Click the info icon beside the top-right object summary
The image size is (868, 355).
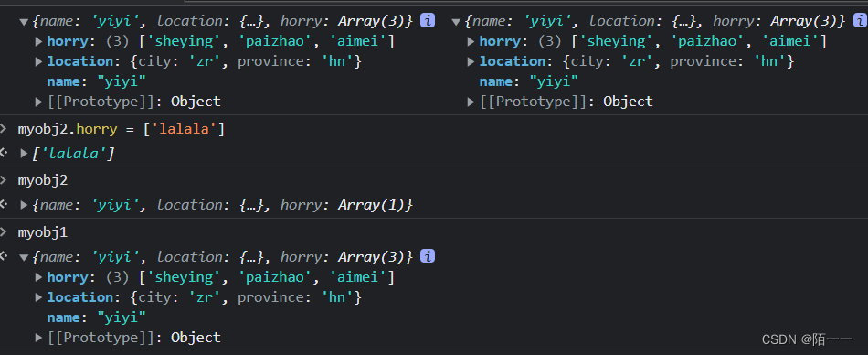861,21
